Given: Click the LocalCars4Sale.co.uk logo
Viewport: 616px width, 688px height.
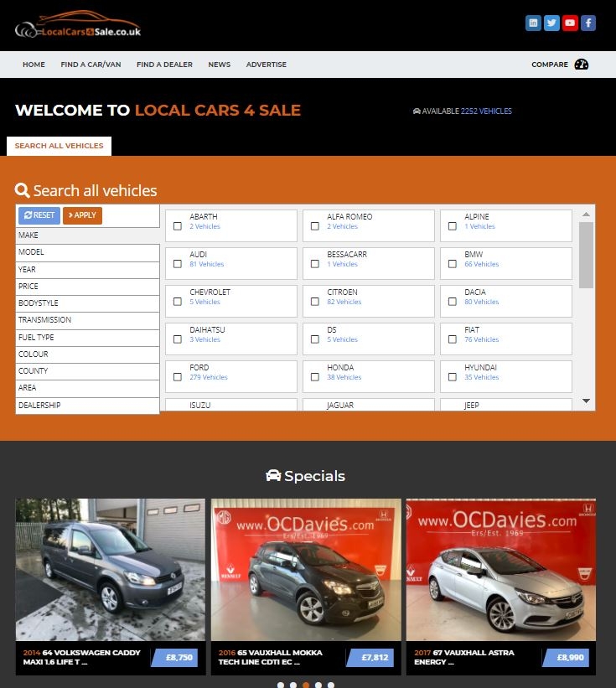Looking at the screenshot, I should (78, 24).
